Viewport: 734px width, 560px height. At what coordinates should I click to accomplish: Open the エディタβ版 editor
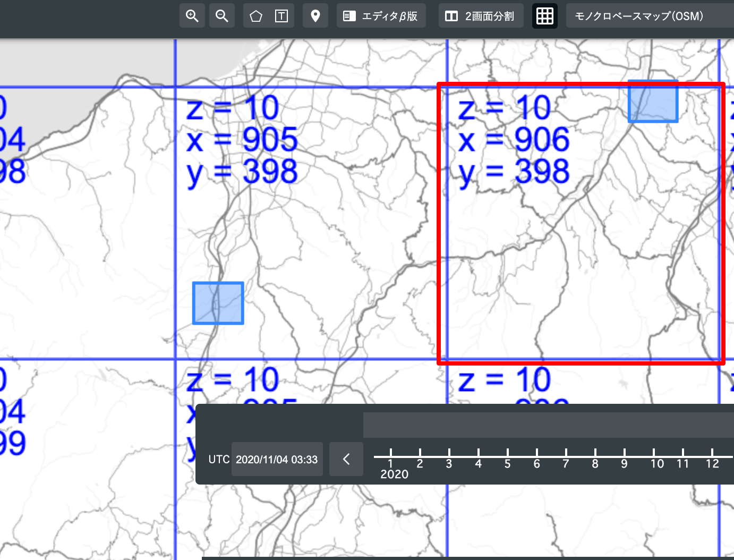(381, 16)
